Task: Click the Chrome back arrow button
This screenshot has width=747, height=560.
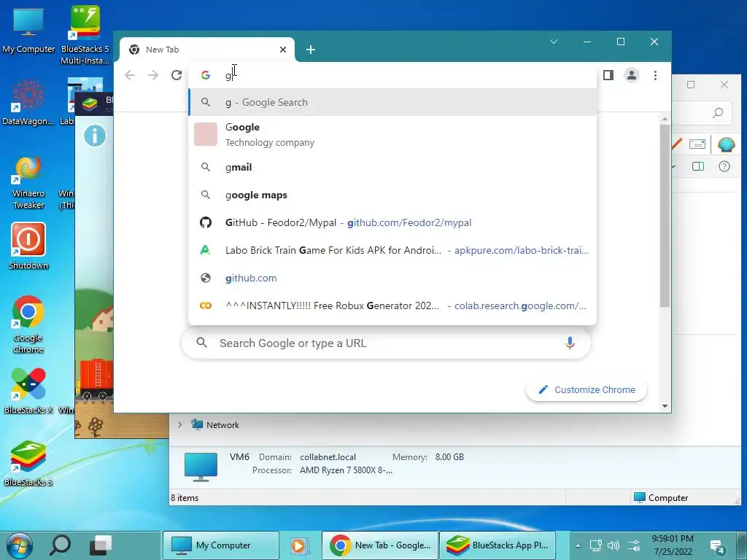Action: [130, 75]
